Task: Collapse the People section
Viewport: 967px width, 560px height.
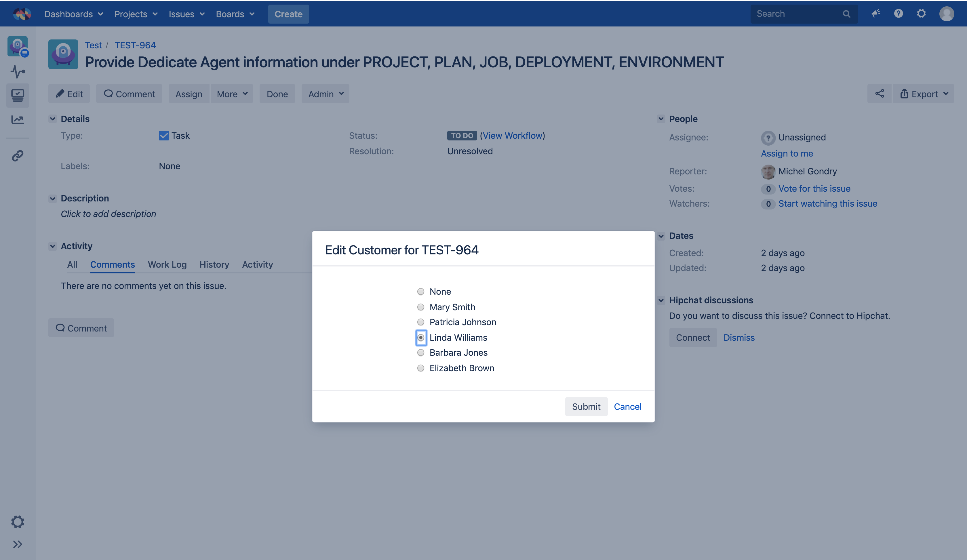Action: point(661,119)
